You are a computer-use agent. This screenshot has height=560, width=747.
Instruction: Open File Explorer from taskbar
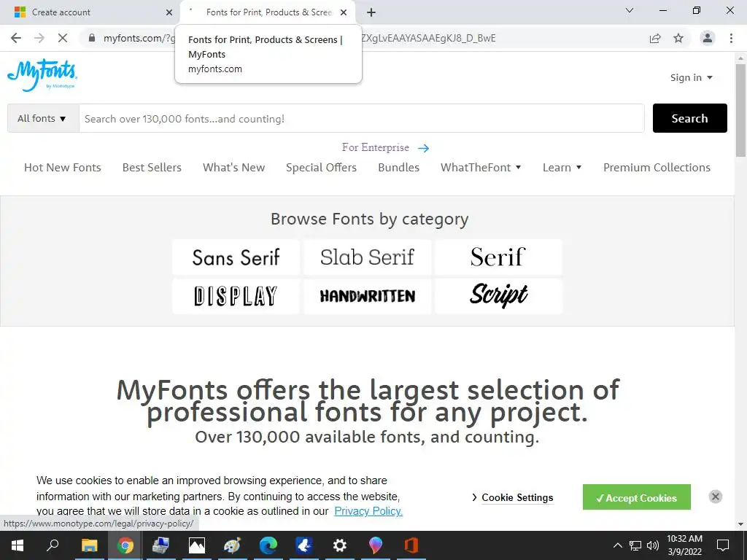click(89, 545)
